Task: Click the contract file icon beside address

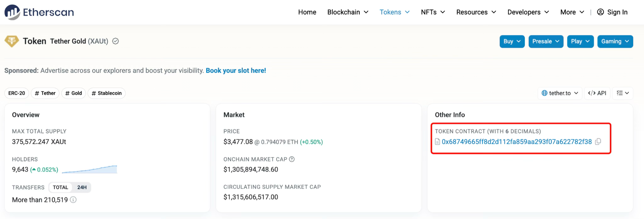Action: point(437,142)
